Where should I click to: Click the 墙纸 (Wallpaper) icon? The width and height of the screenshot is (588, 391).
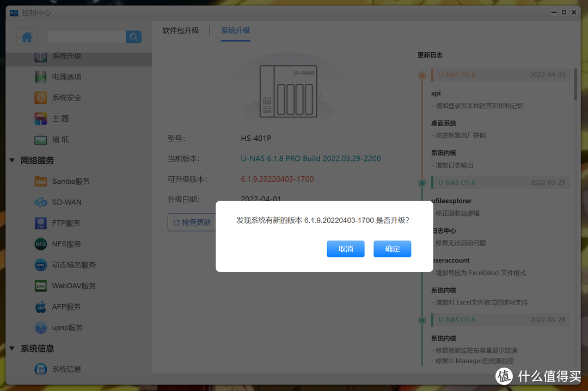[x=40, y=139]
